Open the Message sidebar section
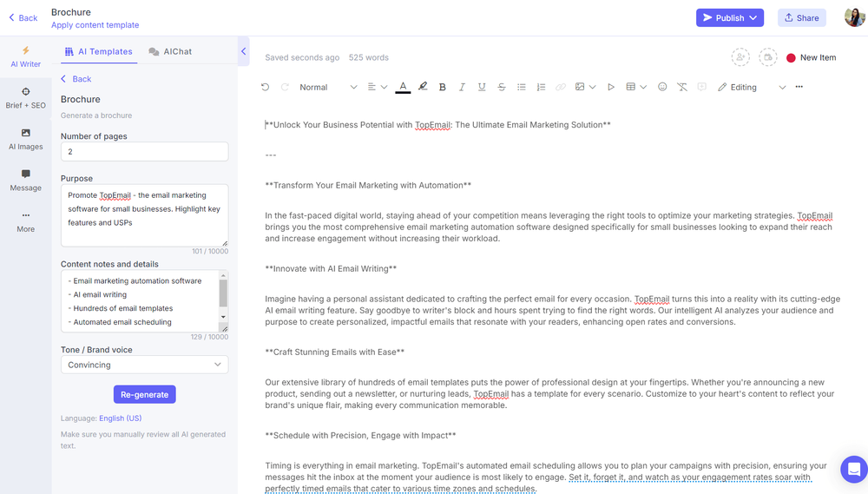The image size is (868, 494). pyautogui.click(x=25, y=181)
